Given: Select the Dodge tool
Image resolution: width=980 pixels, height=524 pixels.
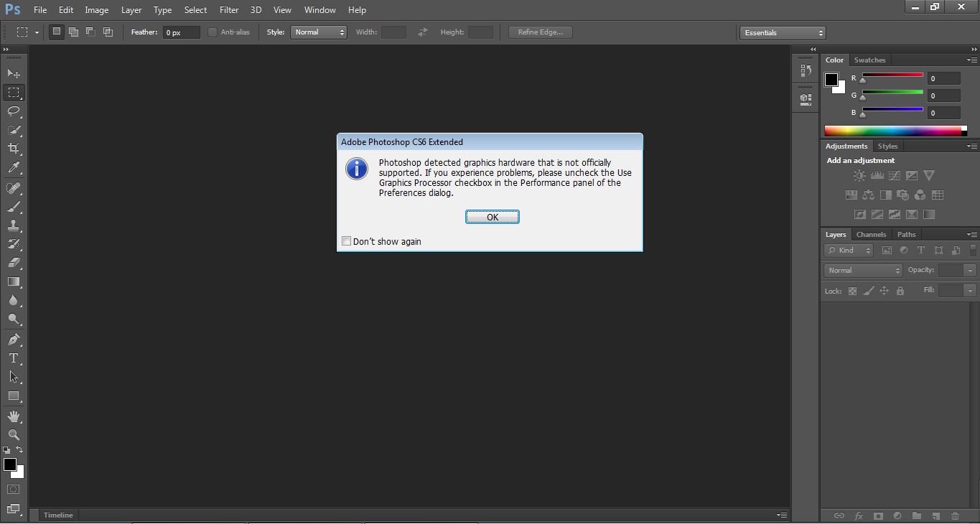Looking at the screenshot, I should [x=14, y=319].
